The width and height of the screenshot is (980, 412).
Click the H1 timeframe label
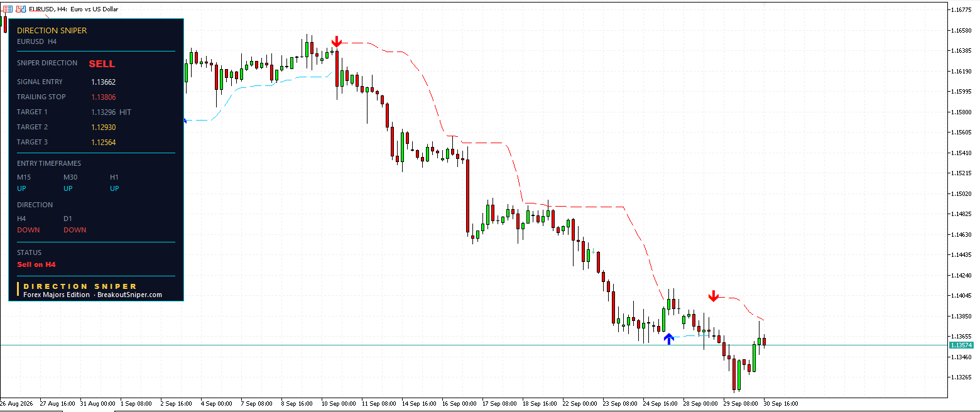(114, 177)
